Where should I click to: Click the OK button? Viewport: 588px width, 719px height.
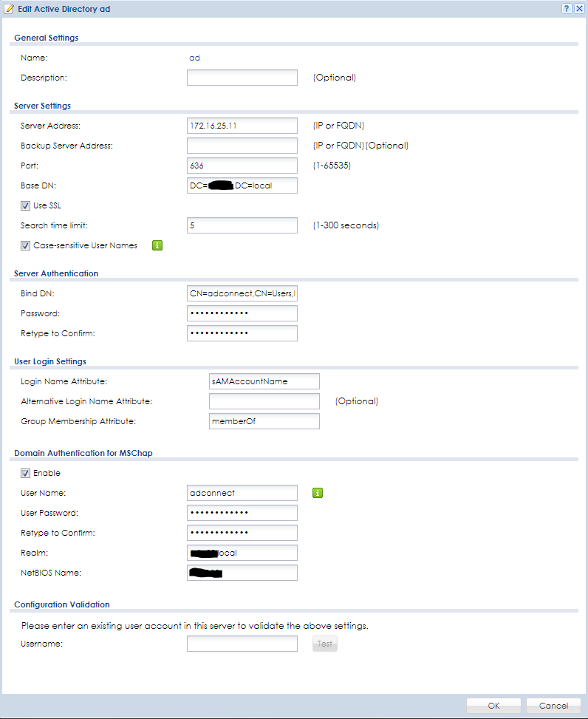click(493, 706)
